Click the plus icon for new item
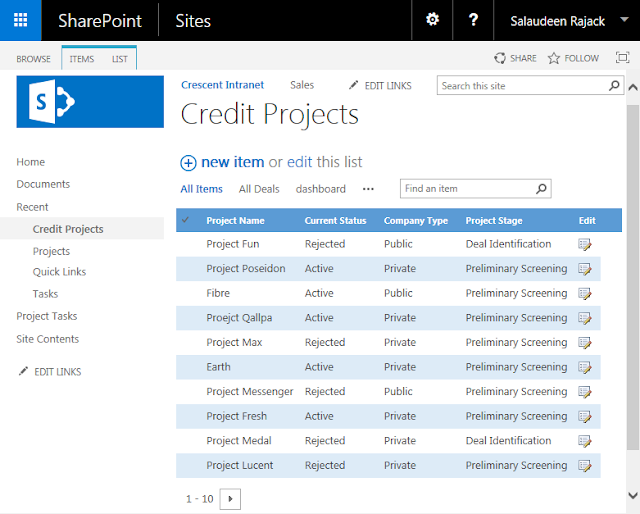This screenshot has height=514, width=640. pyautogui.click(x=188, y=163)
